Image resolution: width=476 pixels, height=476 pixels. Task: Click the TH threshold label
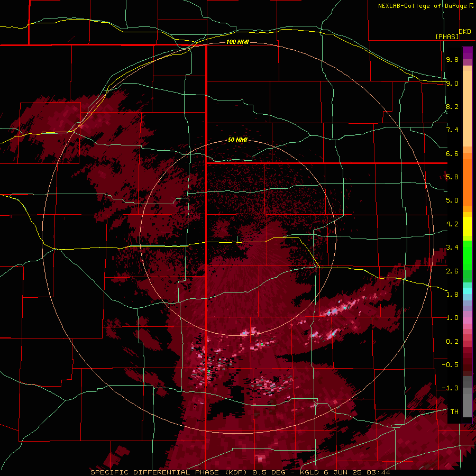coord(454,412)
